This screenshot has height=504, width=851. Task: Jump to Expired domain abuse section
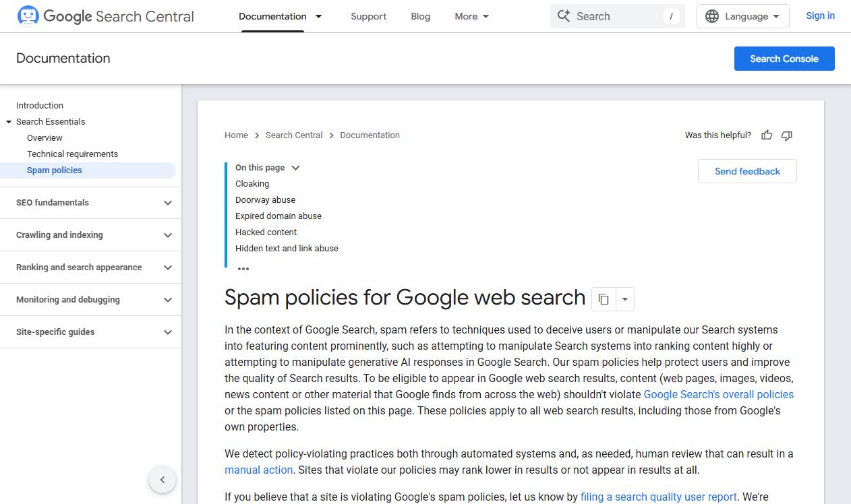[278, 216]
